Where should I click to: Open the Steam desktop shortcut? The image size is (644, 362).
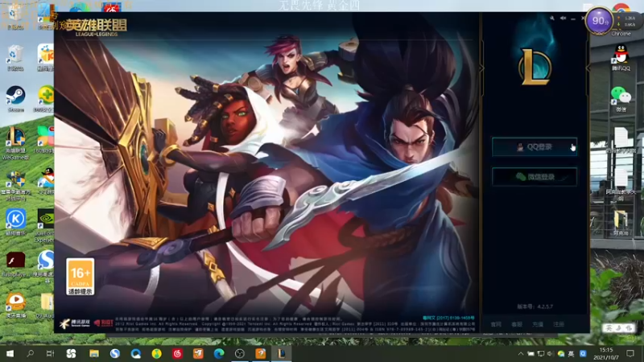pyautogui.click(x=15, y=99)
